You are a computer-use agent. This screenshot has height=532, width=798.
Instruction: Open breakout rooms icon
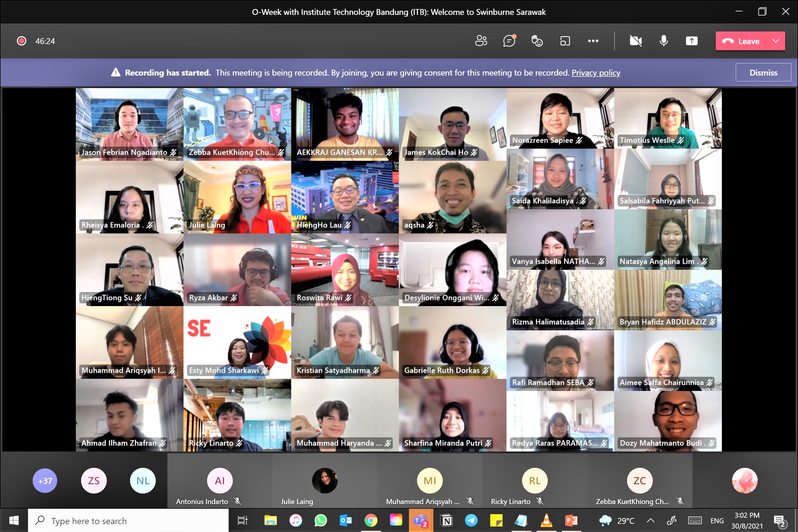[565, 41]
